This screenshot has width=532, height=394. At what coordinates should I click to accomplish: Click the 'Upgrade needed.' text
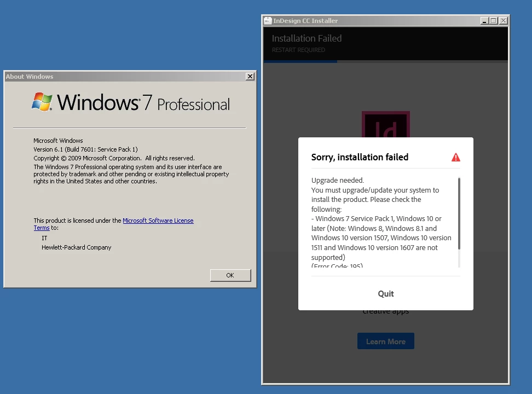338,180
